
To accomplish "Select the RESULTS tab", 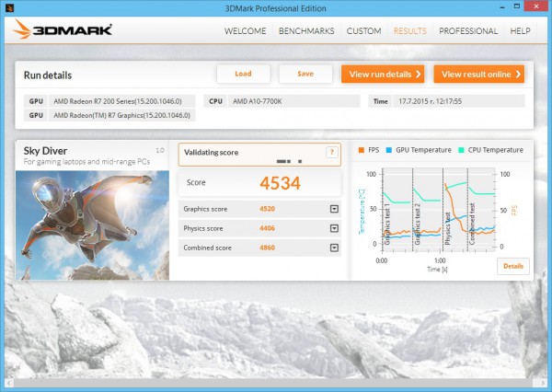I will click(x=409, y=31).
